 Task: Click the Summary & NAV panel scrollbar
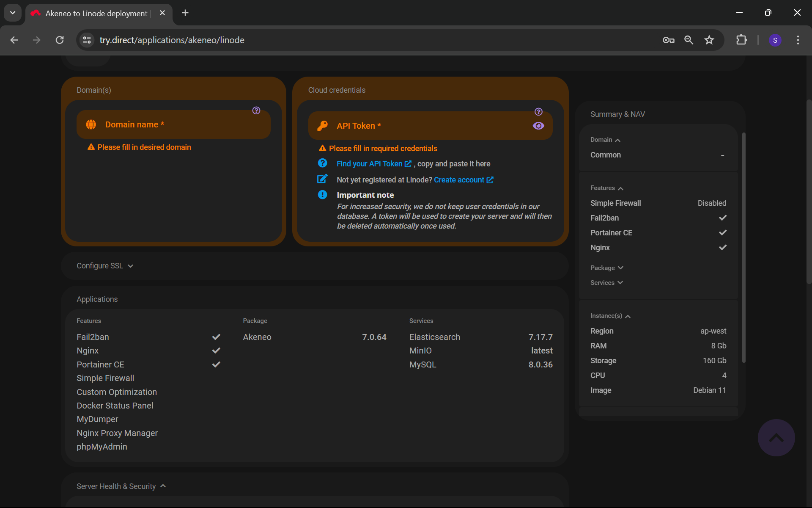click(x=744, y=248)
